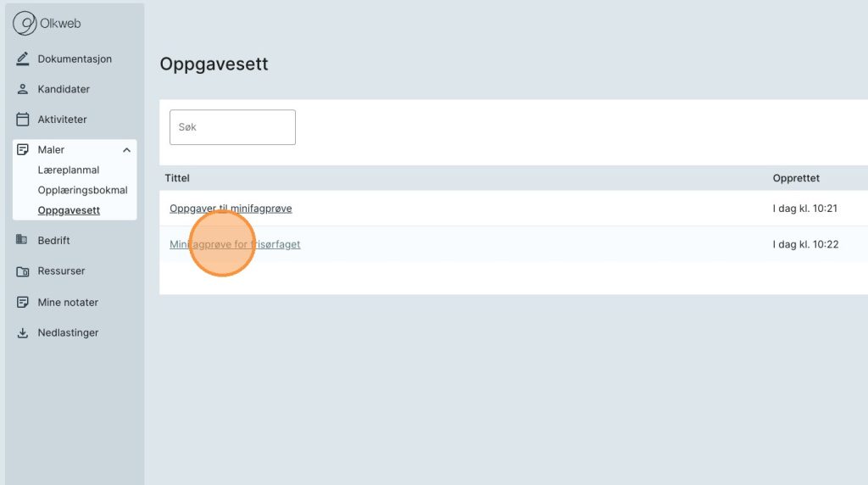Select the Bedrift building icon
Viewport: 868px width, 485px height.
pos(23,241)
